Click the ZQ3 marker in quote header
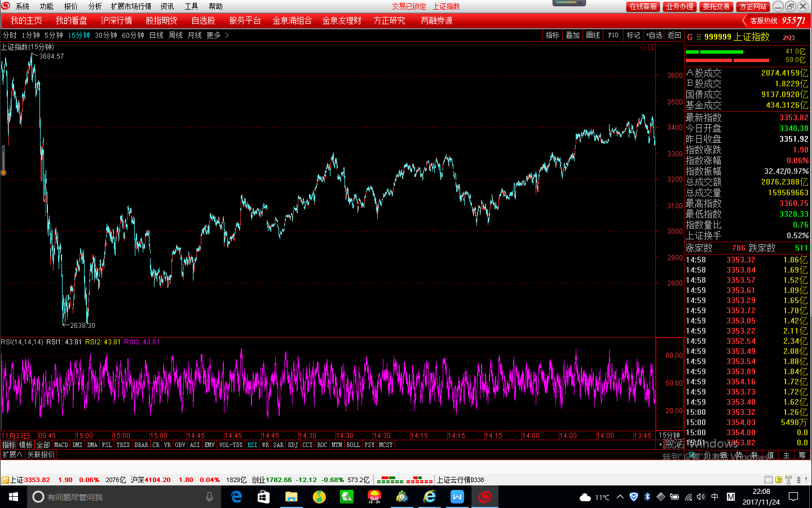This screenshot has width=812, height=508. click(788, 38)
